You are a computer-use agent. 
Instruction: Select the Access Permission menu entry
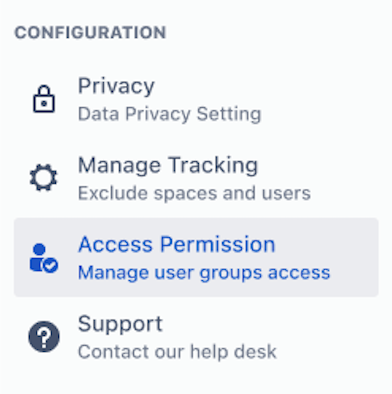tap(196, 257)
